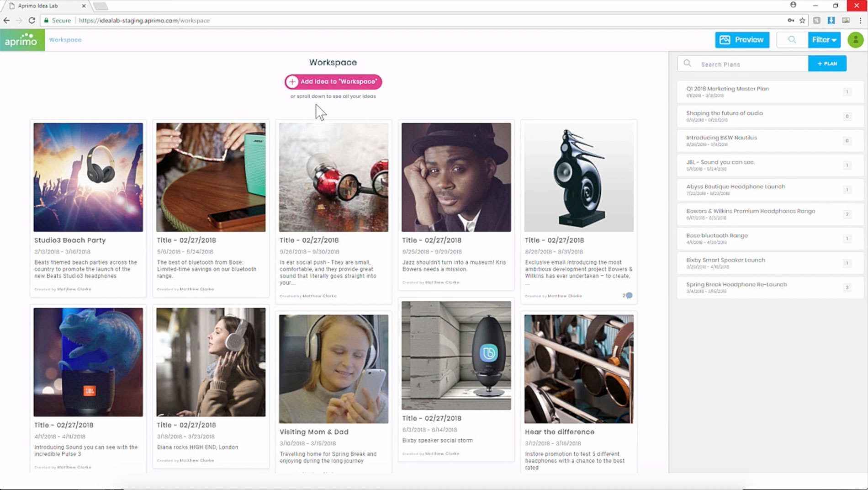Open the black Nautilus speaker thumbnail
Image resolution: width=868 pixels, height=490 pixels.
coord(579,177)
